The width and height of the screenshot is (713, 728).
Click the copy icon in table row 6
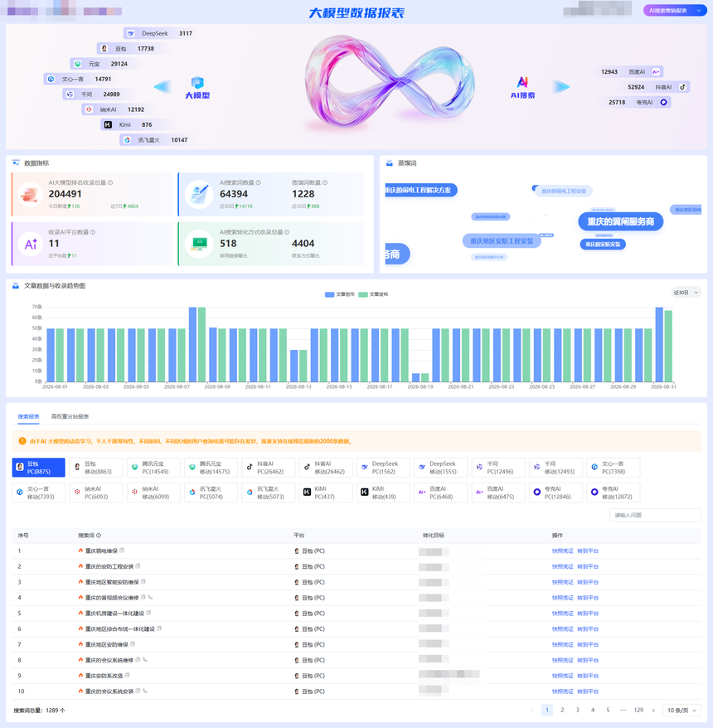pos(159,629)
